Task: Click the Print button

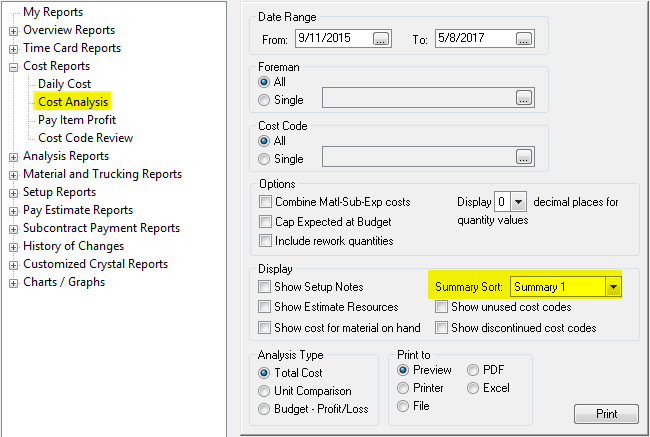Action: click(606, 413)
